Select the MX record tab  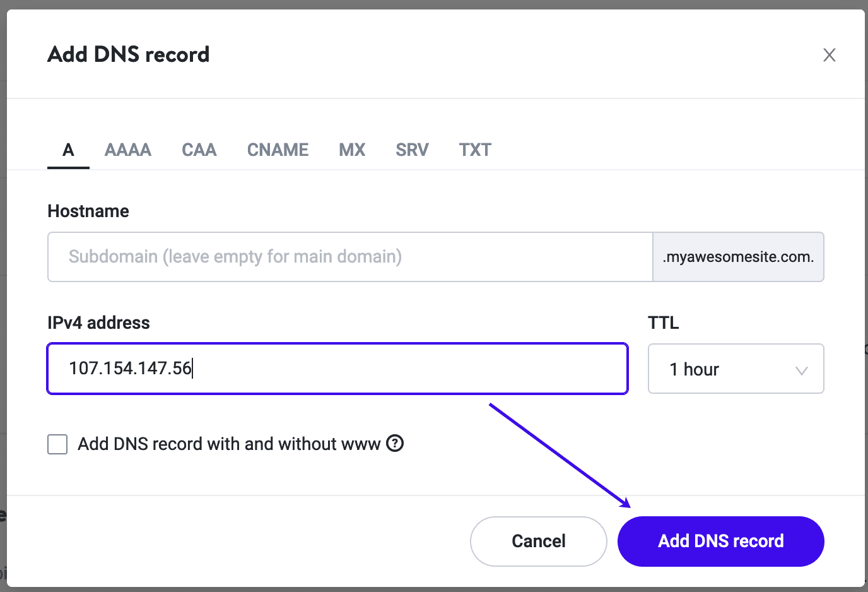tap(352, 150)
